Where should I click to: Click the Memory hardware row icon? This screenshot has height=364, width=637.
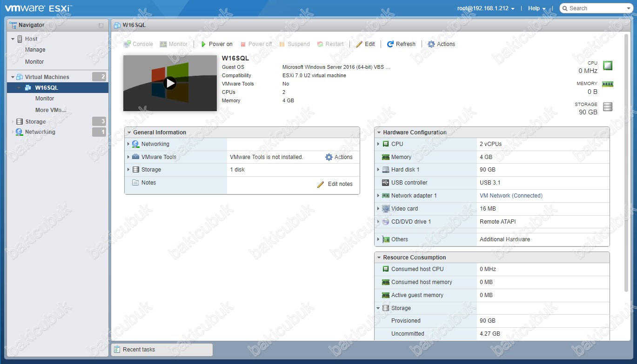coord(386,157)
